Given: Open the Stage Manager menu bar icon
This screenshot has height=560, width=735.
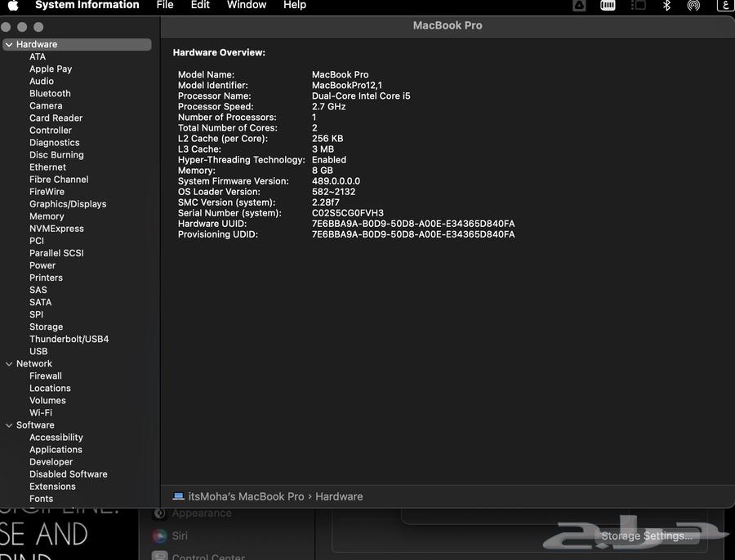Looking at the screenshot, I should (x=638, y=5).
